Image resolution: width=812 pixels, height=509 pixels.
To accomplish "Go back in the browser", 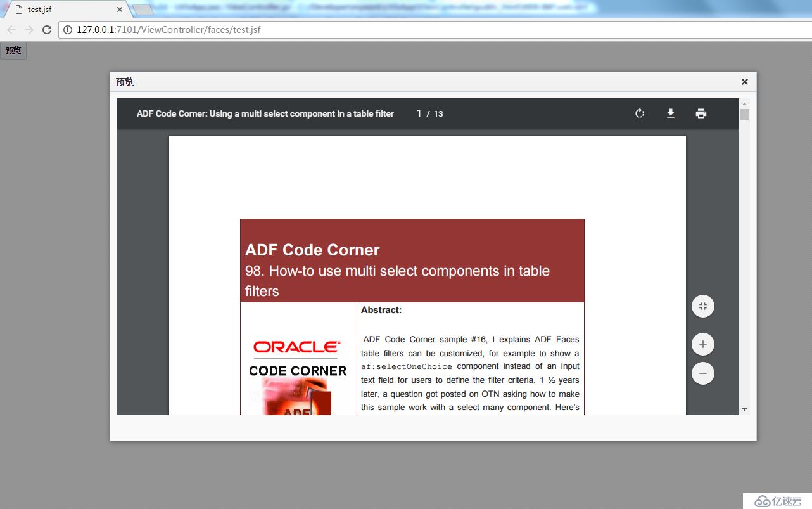I will (11, 30).
